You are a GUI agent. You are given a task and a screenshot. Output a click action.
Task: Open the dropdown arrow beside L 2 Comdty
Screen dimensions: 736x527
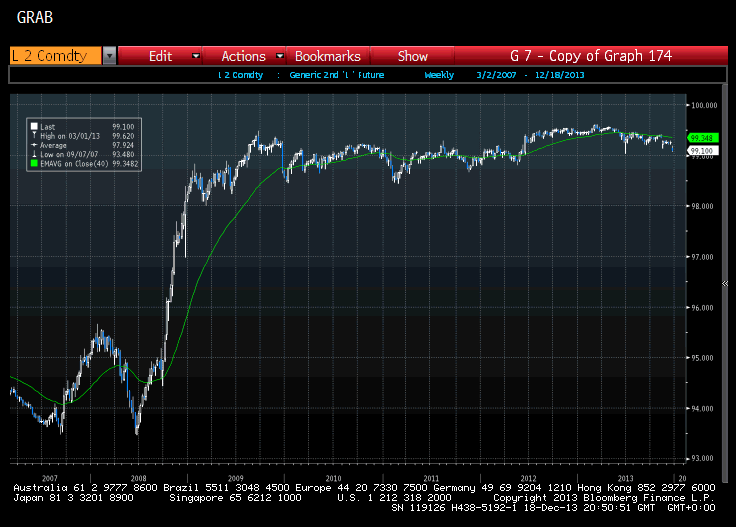pos(109,56)
